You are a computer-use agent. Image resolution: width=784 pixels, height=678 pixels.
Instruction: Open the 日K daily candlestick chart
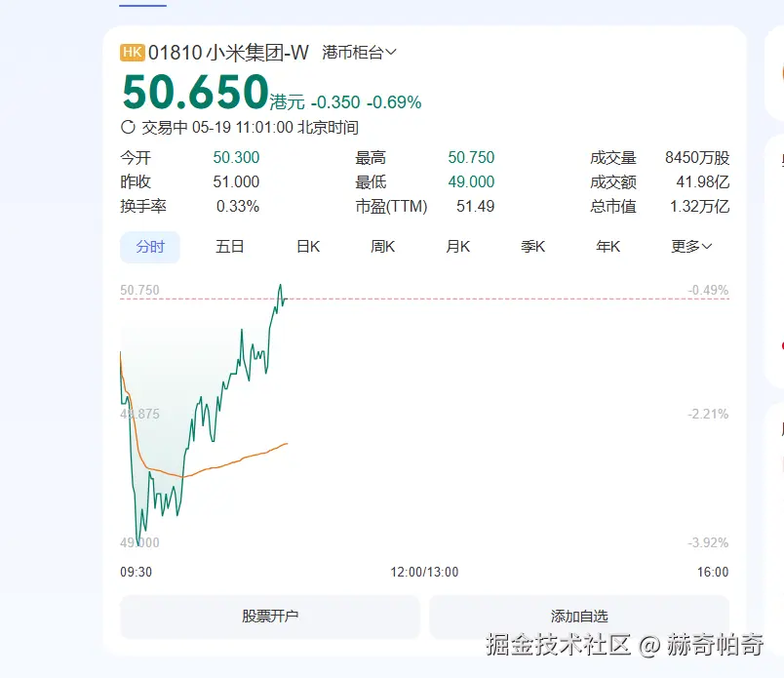(x=306, y=247)
